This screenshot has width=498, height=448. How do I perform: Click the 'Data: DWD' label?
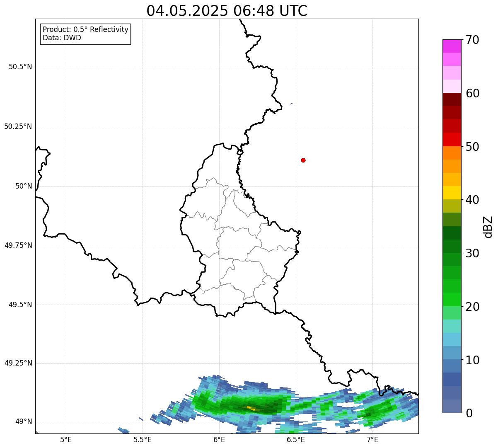click(x=62, y=38)
